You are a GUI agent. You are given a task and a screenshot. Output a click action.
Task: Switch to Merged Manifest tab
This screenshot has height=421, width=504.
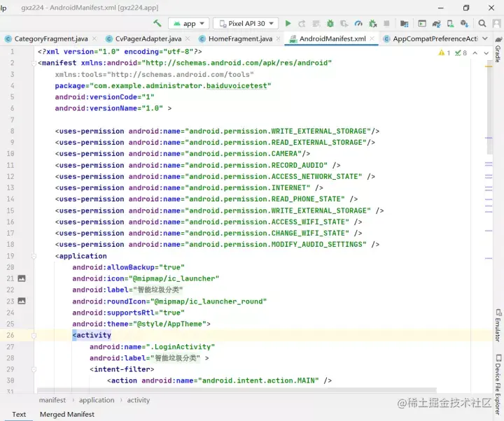[67, 415]
